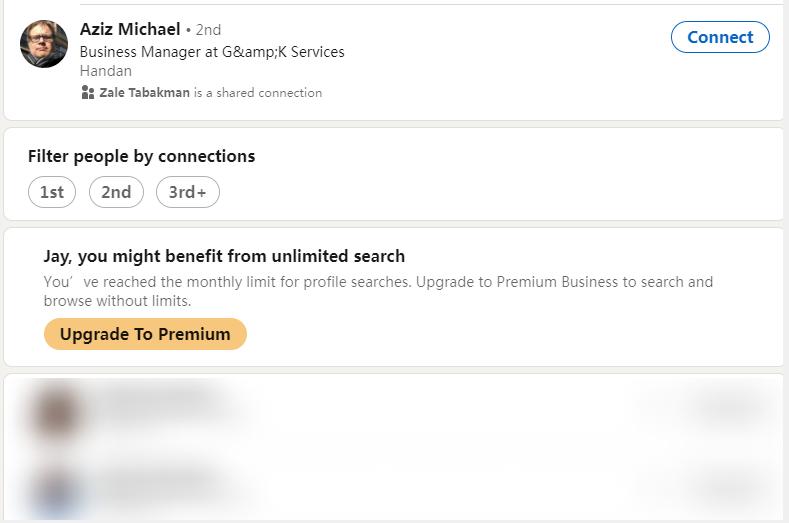Click the 'might benefit from unlimited search' heading
The image size is (789, 523).
click(x=224, y=256)
